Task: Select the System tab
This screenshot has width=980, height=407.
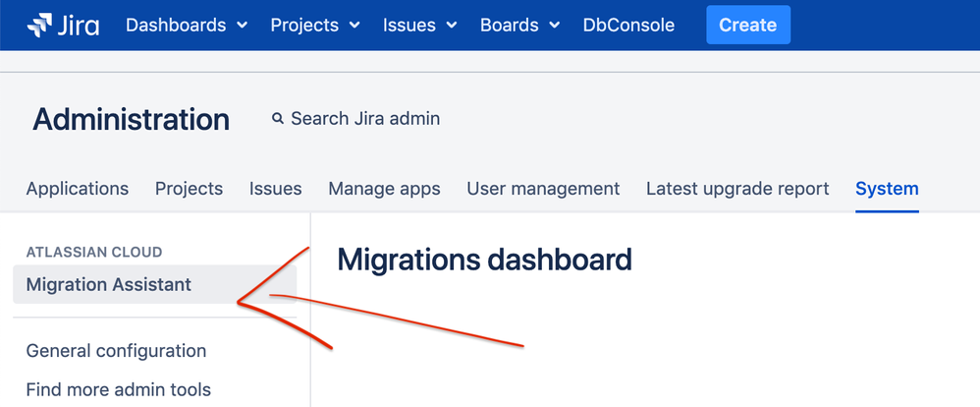Action: 887,189
